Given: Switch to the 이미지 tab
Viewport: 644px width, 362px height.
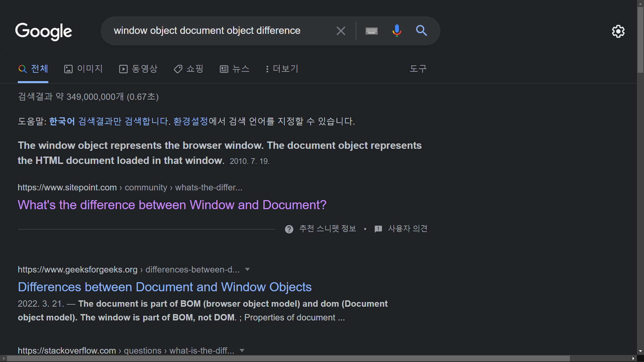Looking at the screenshot, I should 83,69.
